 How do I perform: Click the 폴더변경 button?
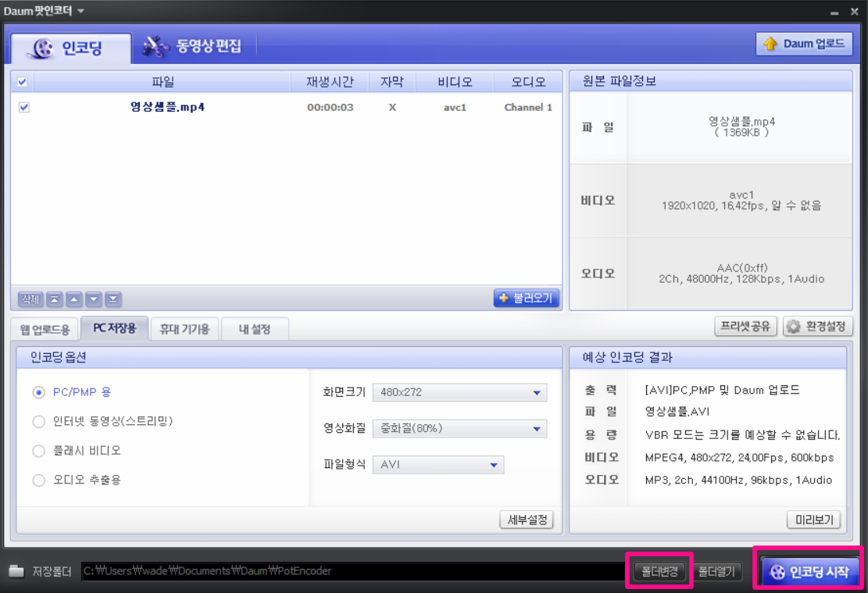659,571
